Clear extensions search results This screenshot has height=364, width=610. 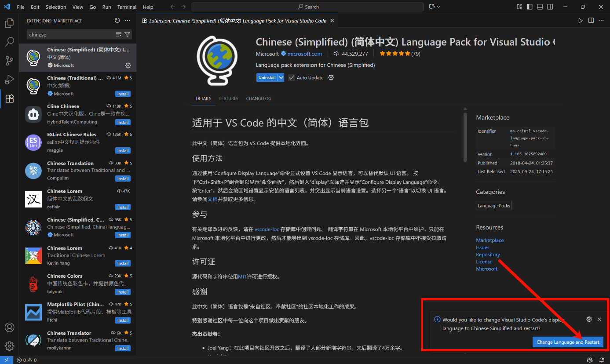tap(119, 34)
